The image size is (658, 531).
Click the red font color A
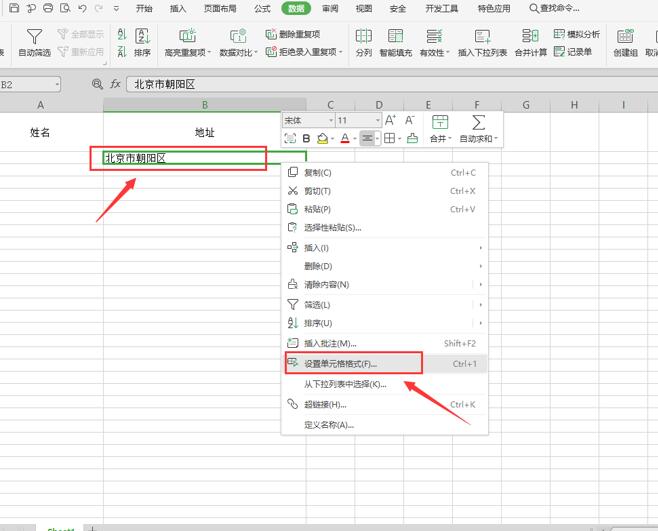tap(345, 138)
